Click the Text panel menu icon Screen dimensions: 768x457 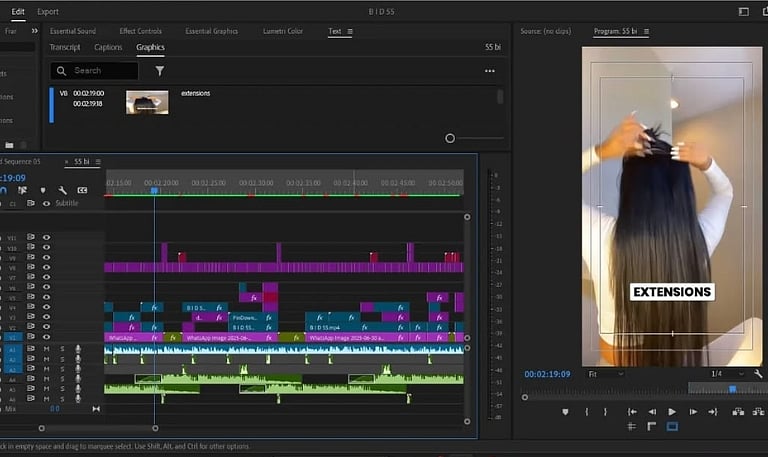pos(350,31)
